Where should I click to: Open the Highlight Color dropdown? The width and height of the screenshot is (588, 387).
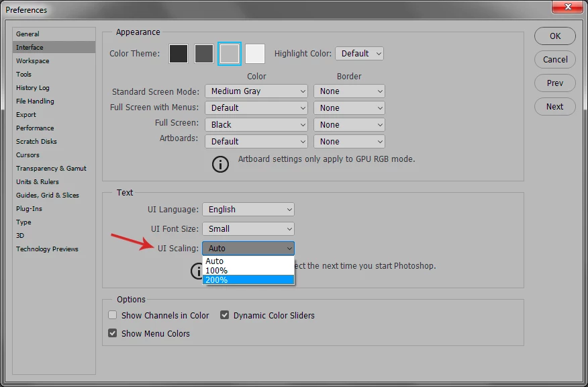[359, 53]
